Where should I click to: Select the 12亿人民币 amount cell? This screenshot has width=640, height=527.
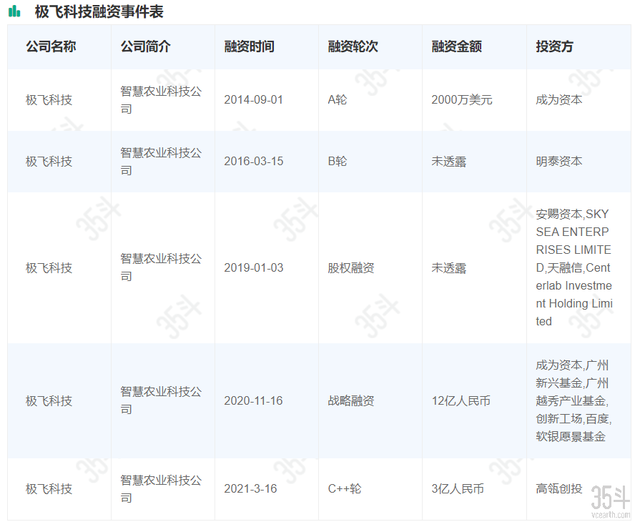461,401
